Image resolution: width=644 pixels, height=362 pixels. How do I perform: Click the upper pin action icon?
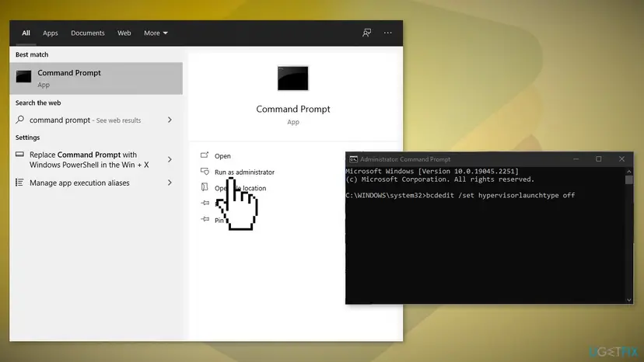pyautogui.click(x=205, y=203)
